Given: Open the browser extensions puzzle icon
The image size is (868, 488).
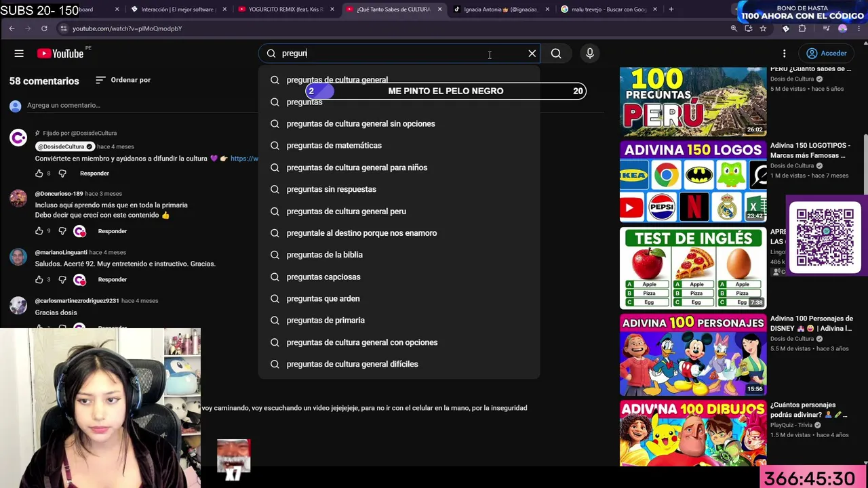Looking at the screenshot, I should click(x=802, y=28).
